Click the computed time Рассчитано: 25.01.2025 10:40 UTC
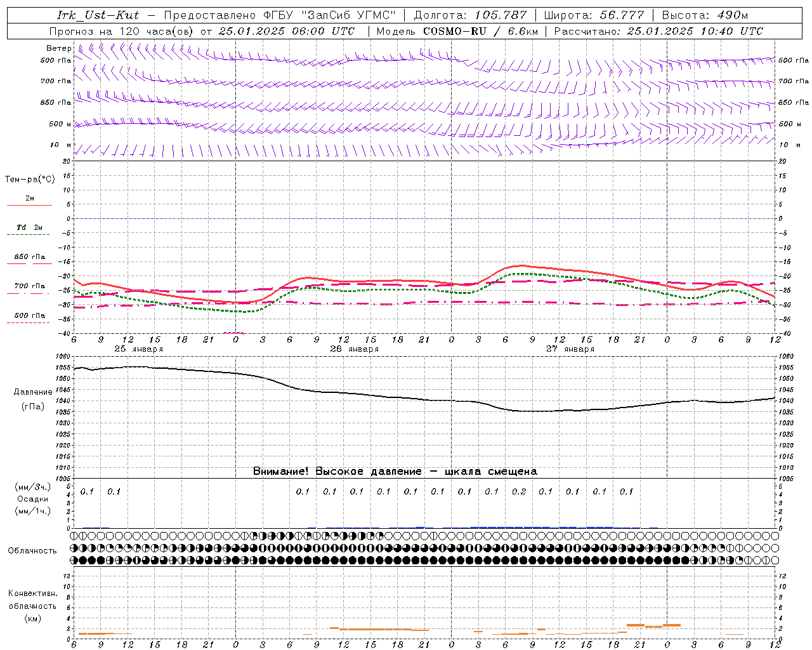Viewport: 812px width, 650px height. pos(658,31)
